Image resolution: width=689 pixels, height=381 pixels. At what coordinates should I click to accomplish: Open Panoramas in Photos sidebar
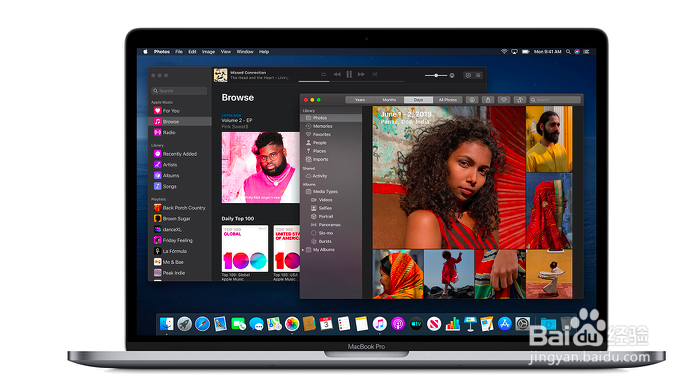[x=331, y=225]
